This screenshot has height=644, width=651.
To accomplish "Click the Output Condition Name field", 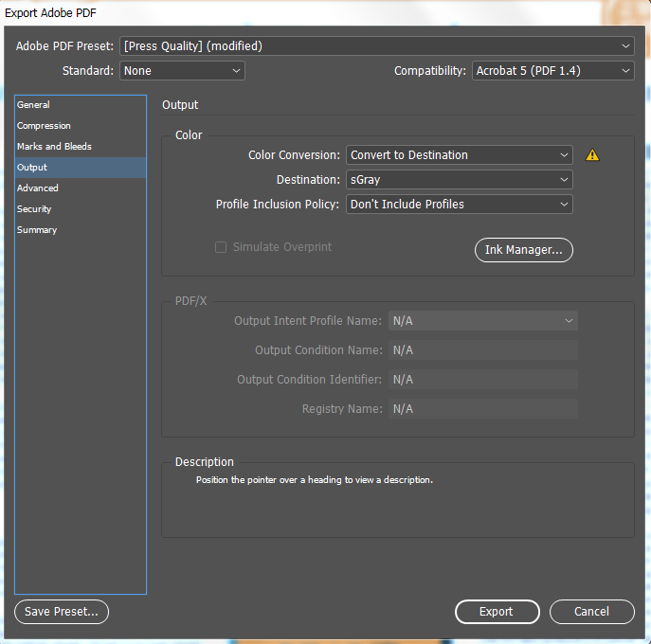I will [x=483, y=350].
